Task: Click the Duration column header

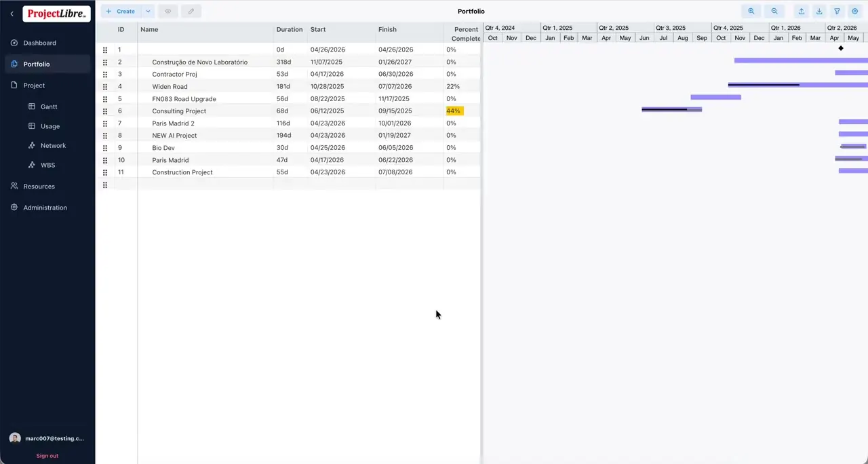Action: (x=290, y=30)
